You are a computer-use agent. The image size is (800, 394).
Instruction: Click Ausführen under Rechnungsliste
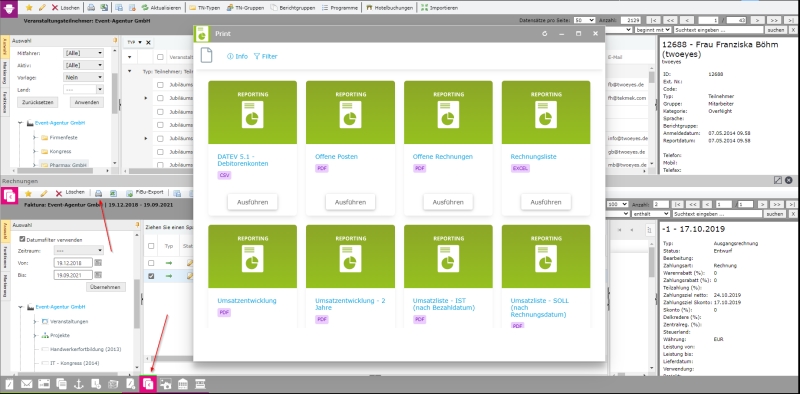[x=546, y=202]
